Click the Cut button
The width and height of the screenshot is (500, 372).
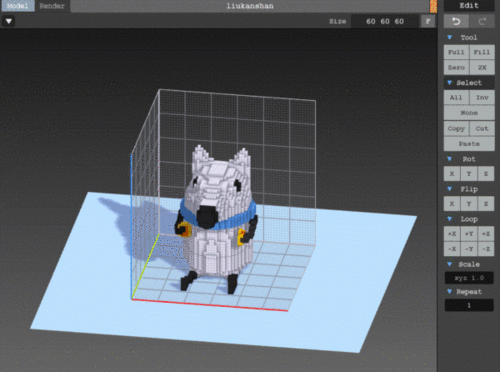(x=482, y=128)
